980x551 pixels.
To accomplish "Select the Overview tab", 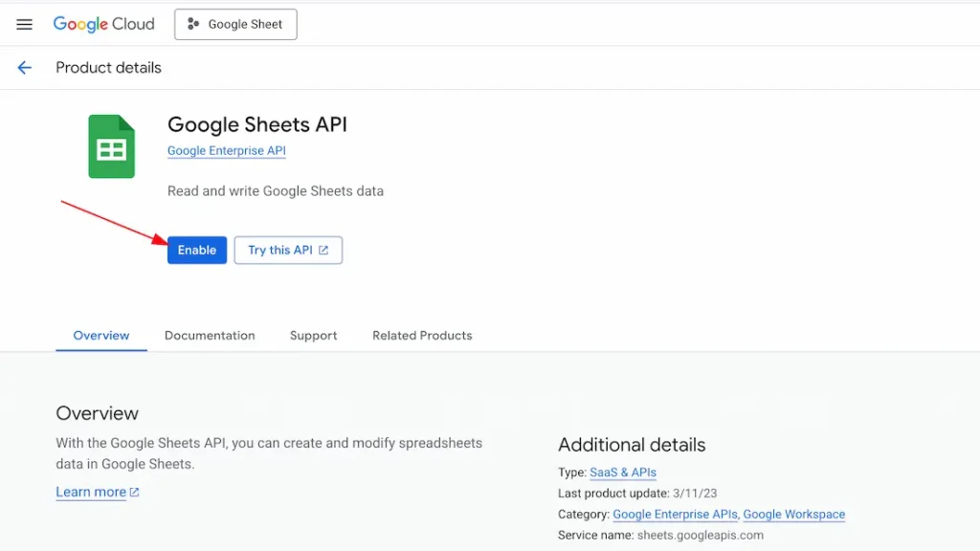I will (101, 336).
